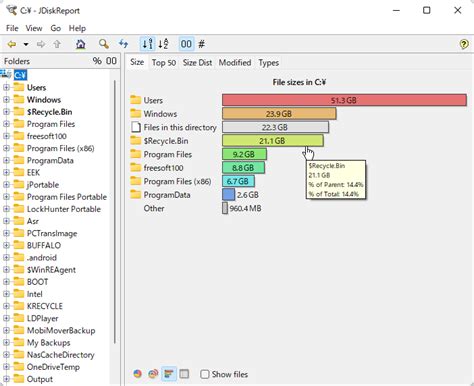Click the Up one level arrow icon
The height and width of the screenshot is (386, 474).
coord(57,44)
